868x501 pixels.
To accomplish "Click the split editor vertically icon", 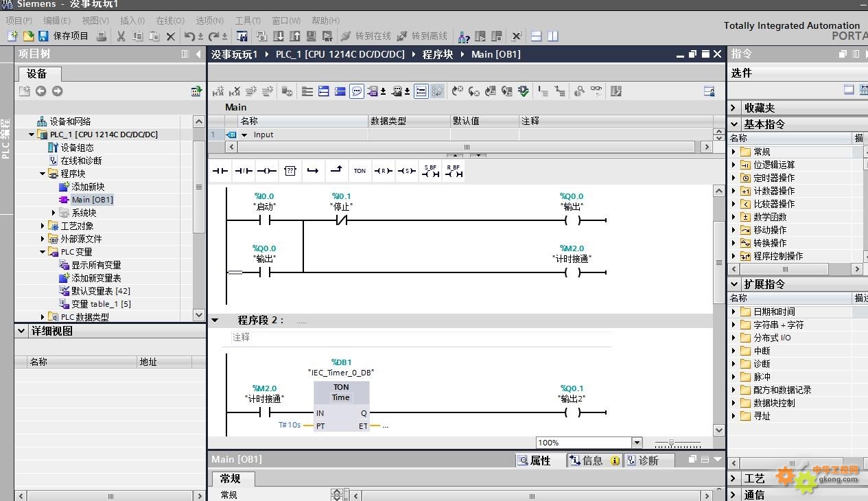I will (x=553, y=36).
